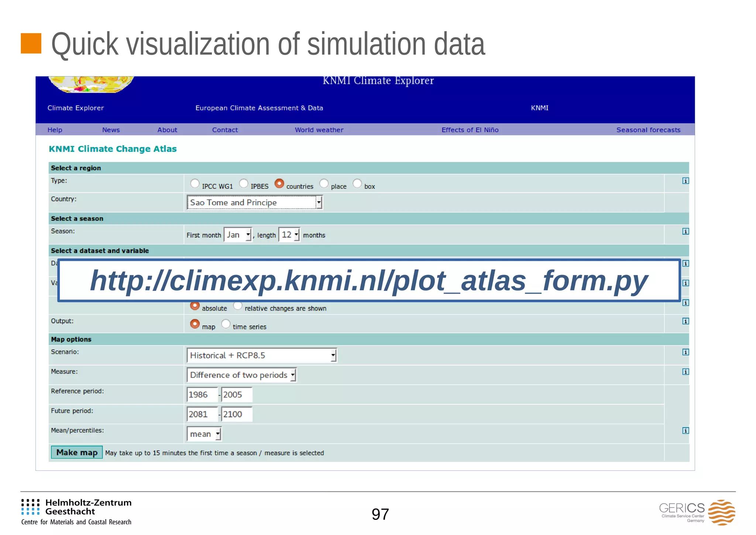The width and height of the screenshot is (756, 535).
Task: Open First month dropdown set to Jan
Action: coord(238,235)
